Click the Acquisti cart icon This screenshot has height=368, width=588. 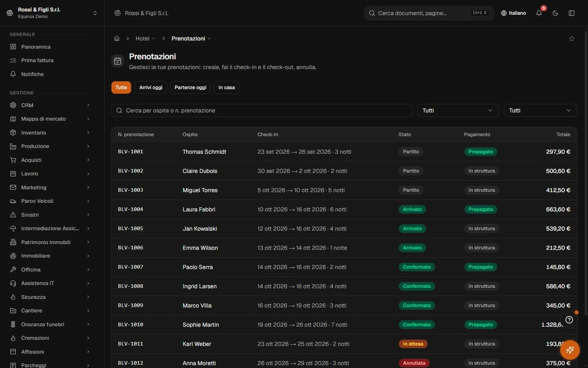click(13, 160)
